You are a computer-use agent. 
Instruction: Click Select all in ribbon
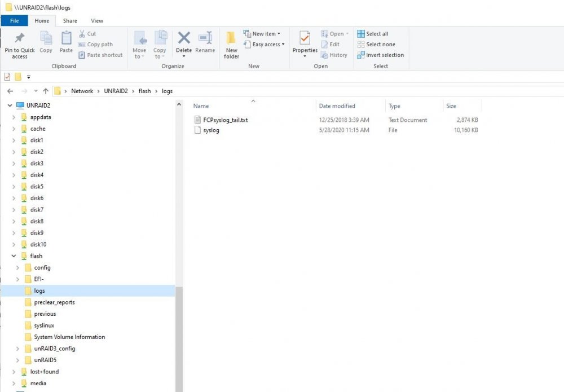(373, 34)
